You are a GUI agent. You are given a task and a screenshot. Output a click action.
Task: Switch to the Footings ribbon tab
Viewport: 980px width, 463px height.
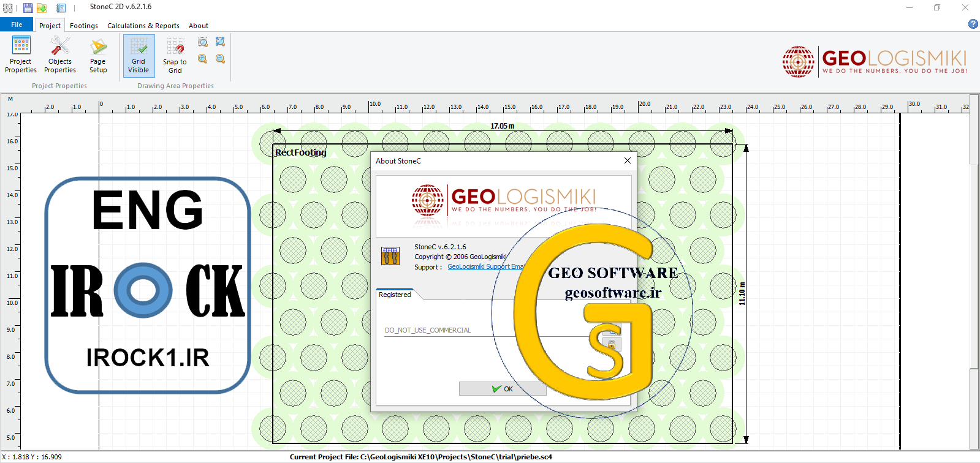[84, 26]
